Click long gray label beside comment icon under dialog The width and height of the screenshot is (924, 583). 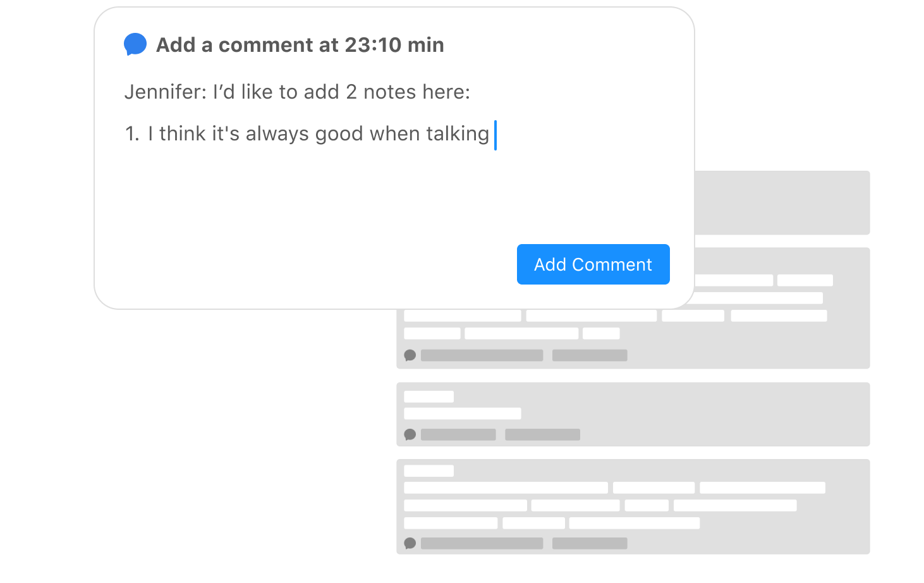point(482,355)
